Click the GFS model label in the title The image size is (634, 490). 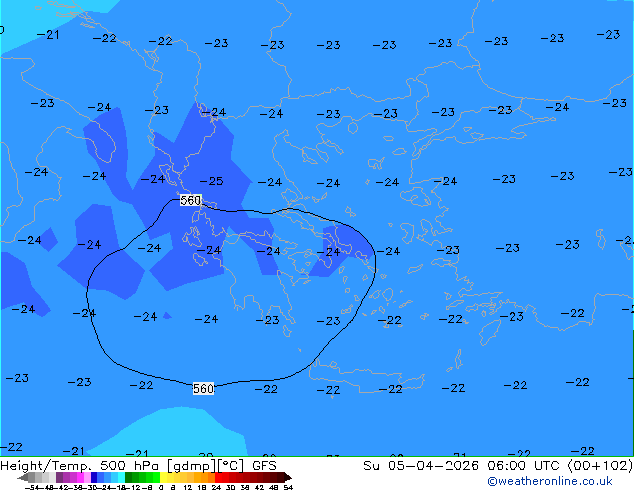click(264, 466)
